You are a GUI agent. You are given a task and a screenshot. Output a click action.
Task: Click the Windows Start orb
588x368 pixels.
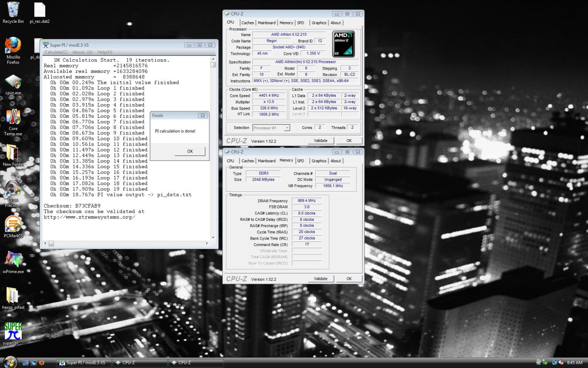point(10,362)
